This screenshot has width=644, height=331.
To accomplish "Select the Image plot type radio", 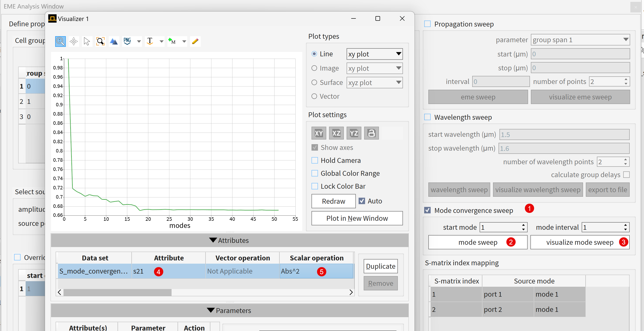I will coord(314,68).
